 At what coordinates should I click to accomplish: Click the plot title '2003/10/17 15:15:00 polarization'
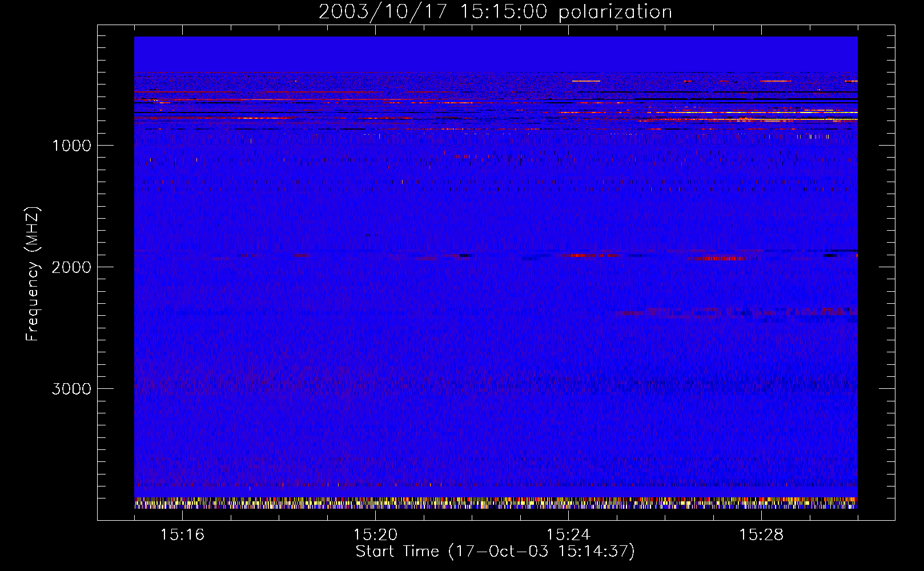[x=495, y=11]
